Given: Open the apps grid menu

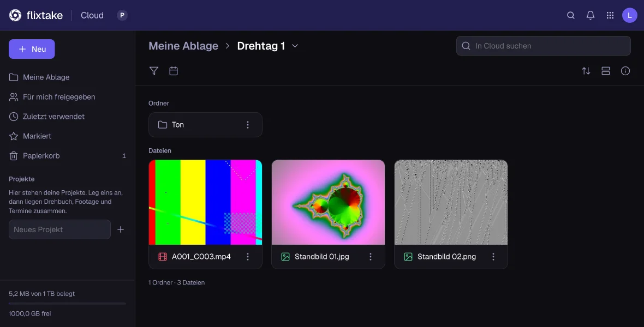Looking at the screenshot, I should [610, 15].
